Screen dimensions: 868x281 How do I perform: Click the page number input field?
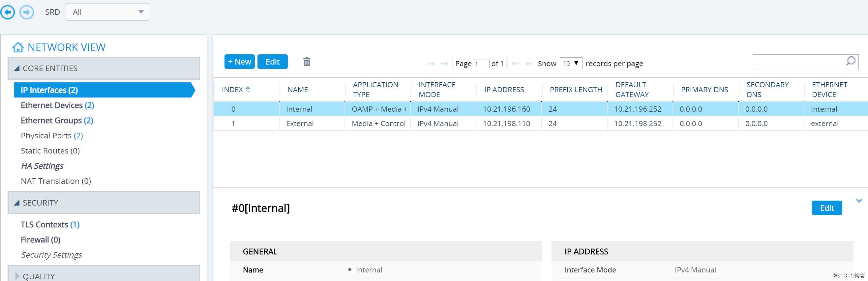coord(481,64)
